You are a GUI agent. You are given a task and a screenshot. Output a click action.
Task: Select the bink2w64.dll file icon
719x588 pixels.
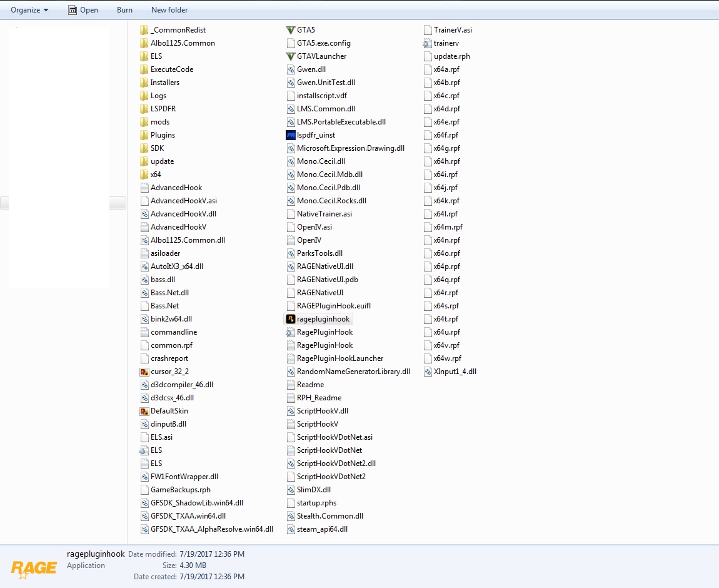[x=144, y=319]
